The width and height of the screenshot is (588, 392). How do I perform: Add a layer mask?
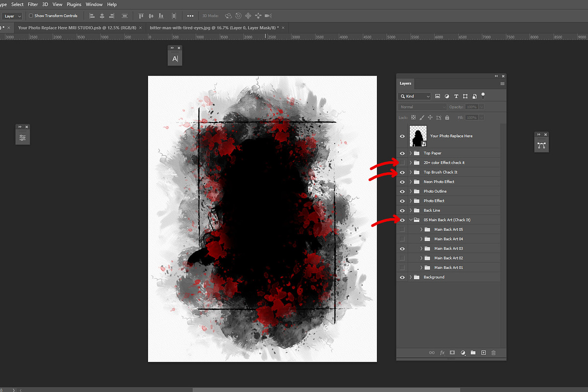[x=452, y=353]
